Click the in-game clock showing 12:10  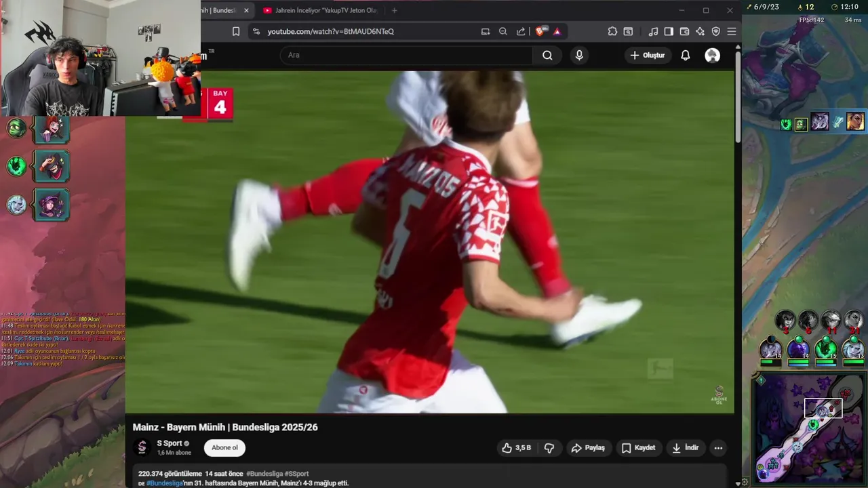pyautogui.click(x=849, y=7)
